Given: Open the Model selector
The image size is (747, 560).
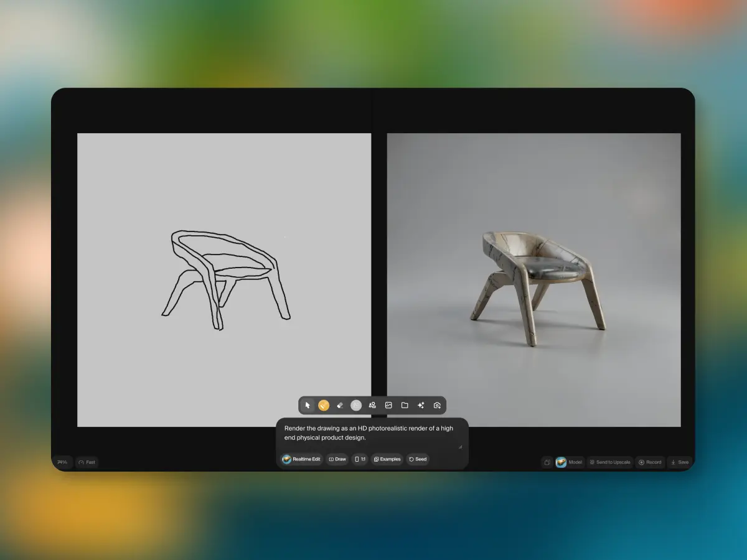Looking at the screenshot, I should 568,462.
